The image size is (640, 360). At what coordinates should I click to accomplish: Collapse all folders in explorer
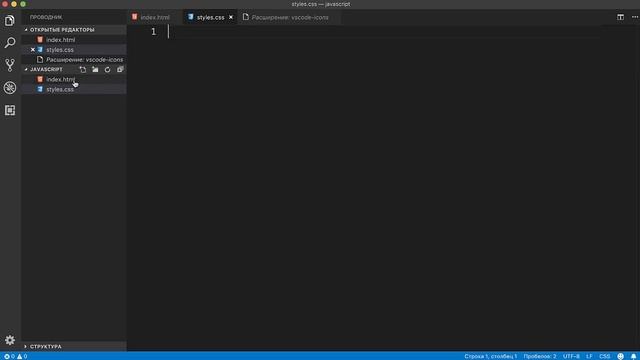[x=120, y=69]
